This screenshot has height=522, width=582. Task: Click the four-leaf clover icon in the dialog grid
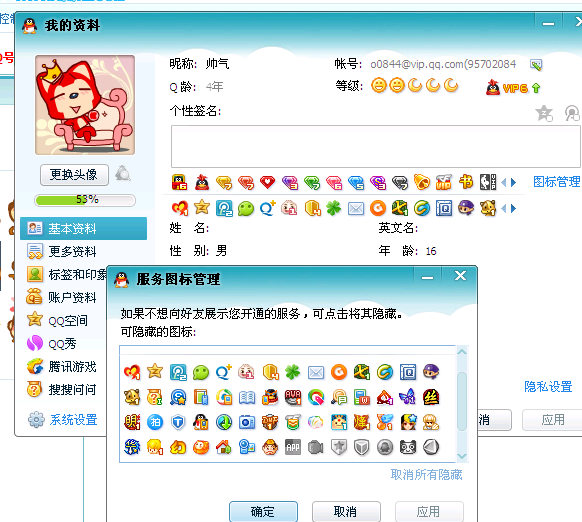292,372
